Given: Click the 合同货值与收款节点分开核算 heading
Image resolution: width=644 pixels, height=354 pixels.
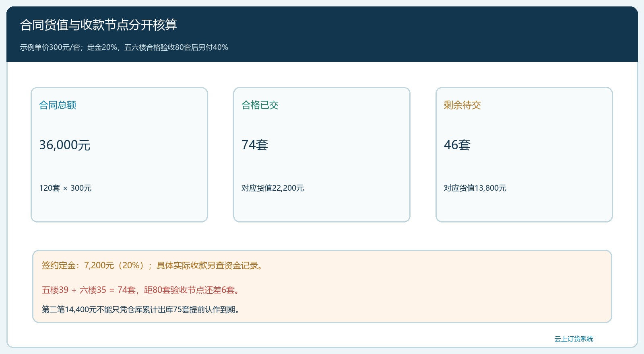Looking at the screenshot, I should 99,25.
